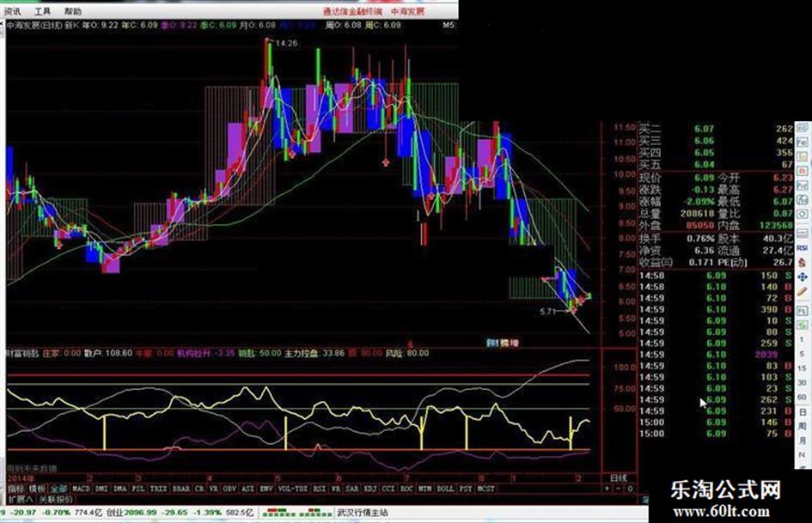The image size is (812, 523).
Task: Switch to WR indicator
Action: (336, 489)
